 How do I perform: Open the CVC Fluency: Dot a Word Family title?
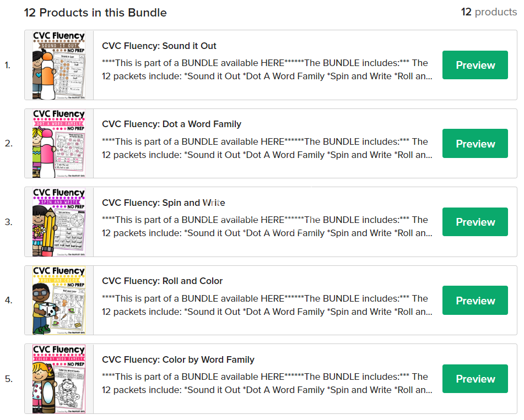(x=171, y=124)
